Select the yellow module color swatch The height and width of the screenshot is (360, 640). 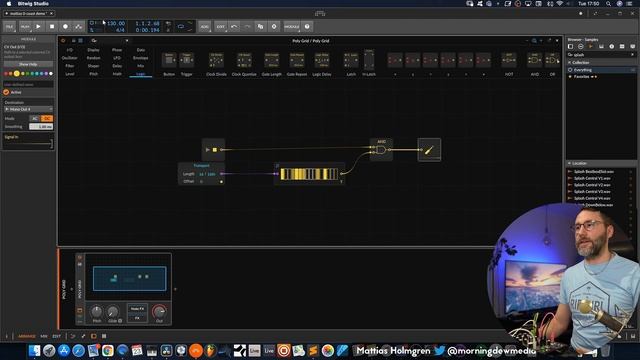17,74
